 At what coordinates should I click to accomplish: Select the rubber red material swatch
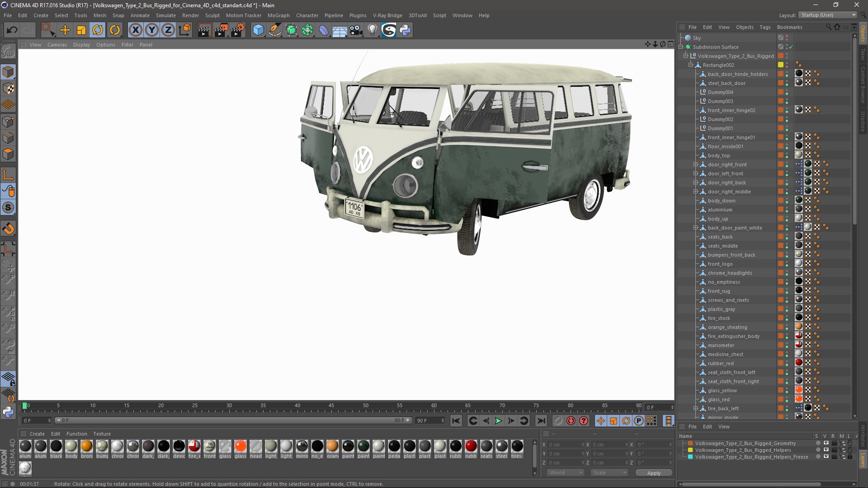tap(471, 446)
